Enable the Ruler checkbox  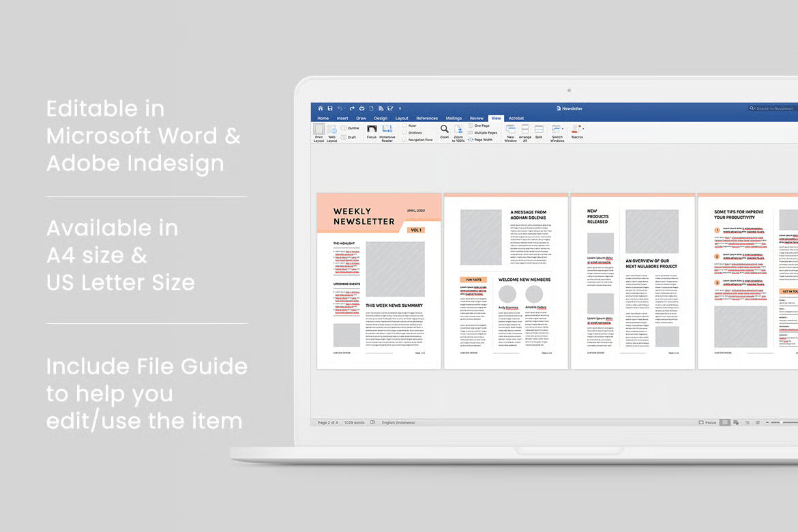[x=413, y=127]
